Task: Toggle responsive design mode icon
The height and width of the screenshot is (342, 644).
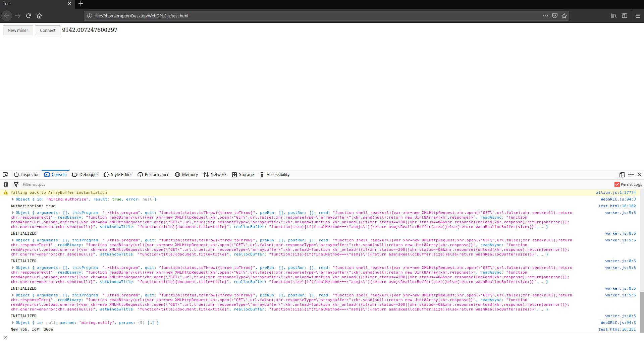Action: pyautogui.click(x=622, y=175)
